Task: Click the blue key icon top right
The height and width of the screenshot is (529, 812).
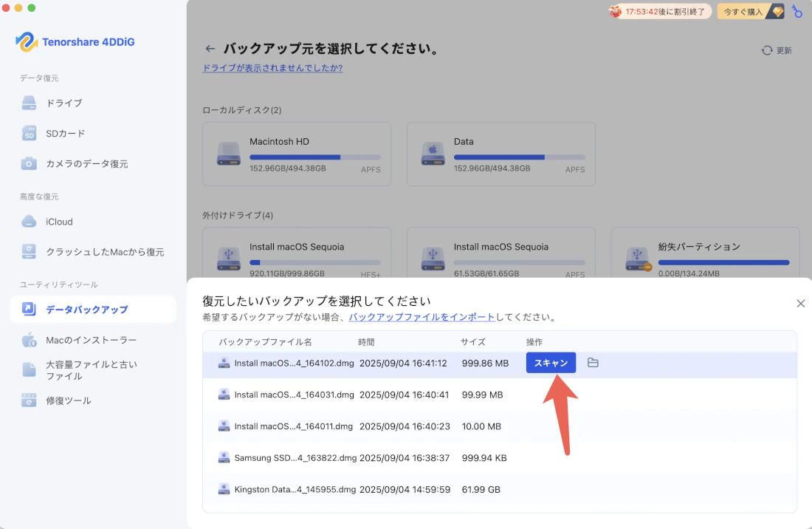Action: coord(797,11)
